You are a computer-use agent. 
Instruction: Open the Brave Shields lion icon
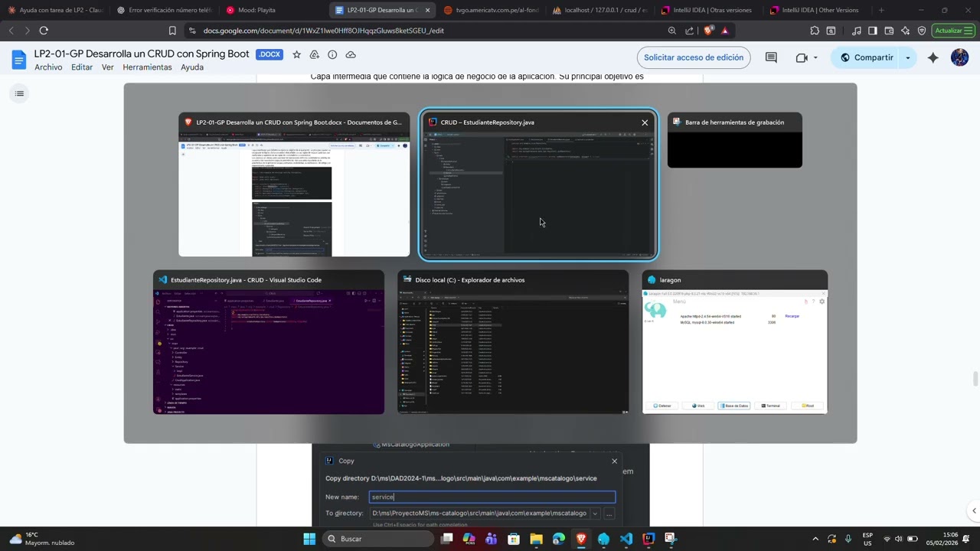pyautogui.click(x=708, y=31)
